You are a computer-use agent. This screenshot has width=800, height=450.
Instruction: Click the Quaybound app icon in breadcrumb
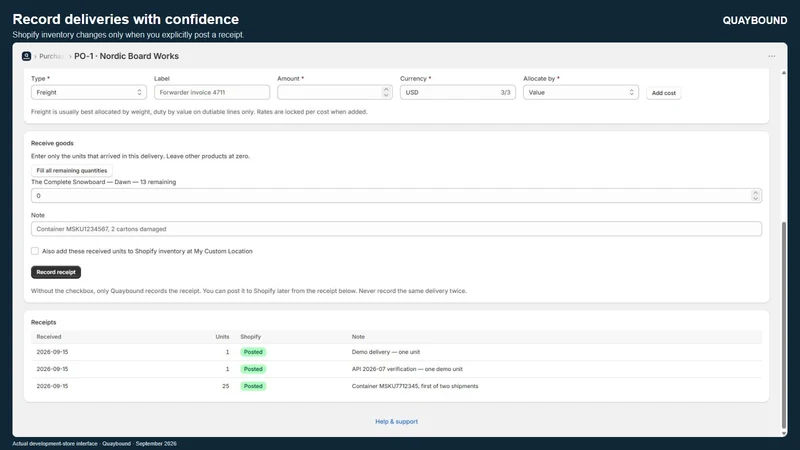(x=27, y=56)
